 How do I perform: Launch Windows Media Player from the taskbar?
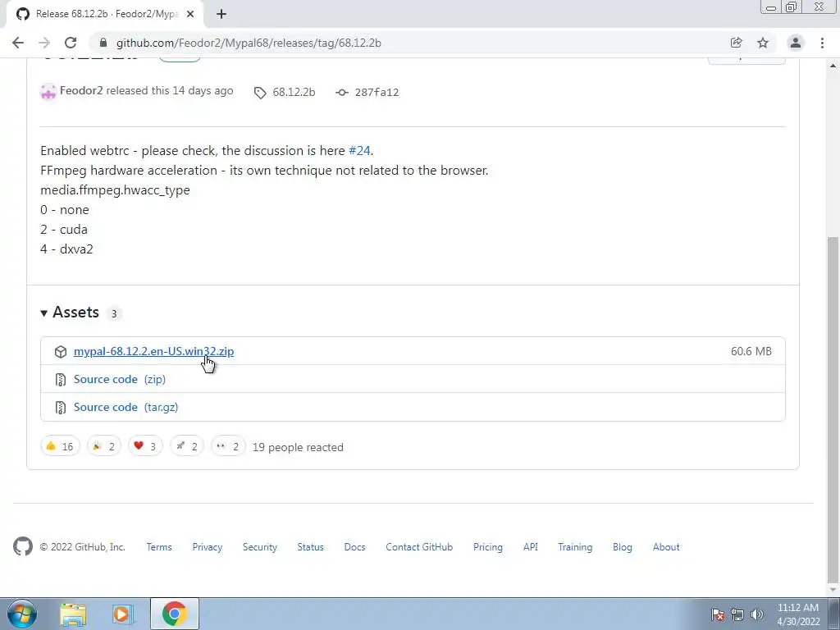[x=123, y=614]
